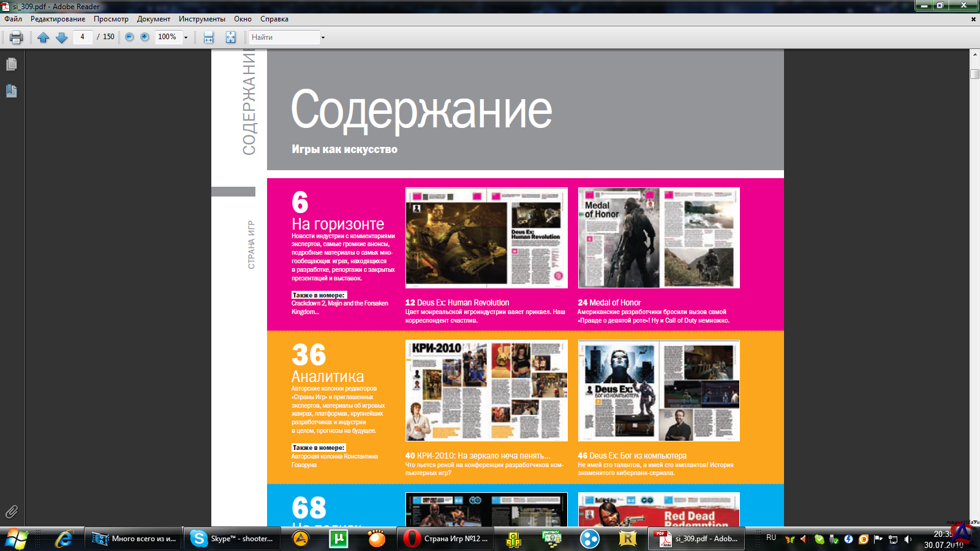Screen dimensions: 980x551
Task: Click the large section number 36
Action: [x=309, y=355]
